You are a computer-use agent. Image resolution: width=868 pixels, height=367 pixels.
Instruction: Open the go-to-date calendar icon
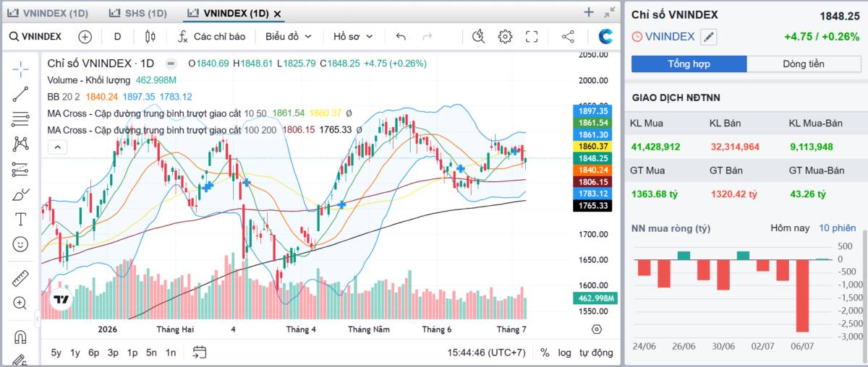200,353
